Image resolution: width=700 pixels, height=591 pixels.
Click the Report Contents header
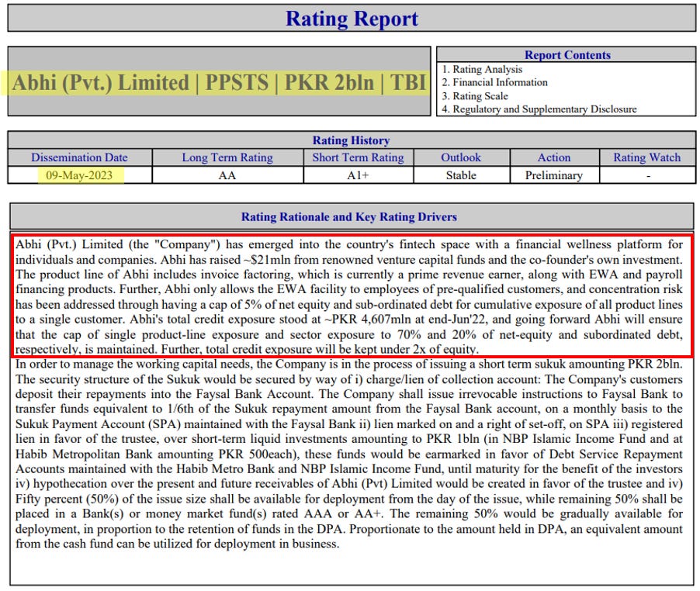(567, 55)
